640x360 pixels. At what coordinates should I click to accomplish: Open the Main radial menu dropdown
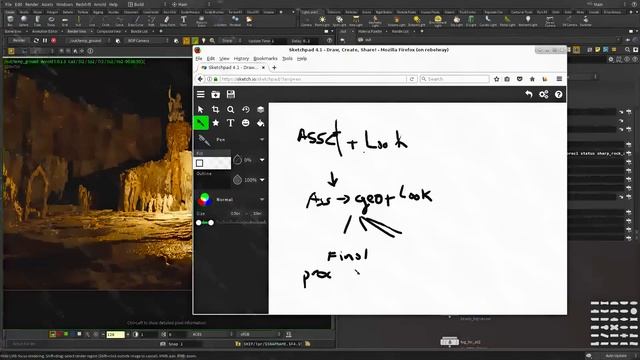pyautogui.click(x=190, y=4)
